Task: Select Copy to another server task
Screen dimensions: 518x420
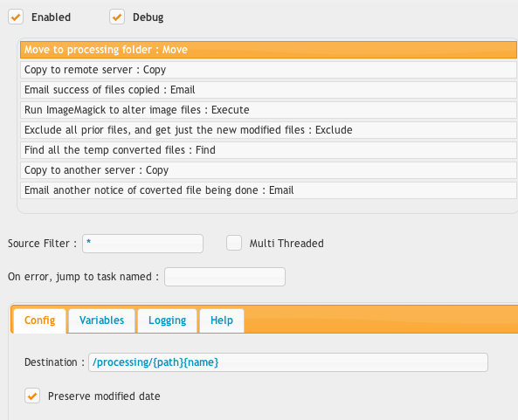Action: (x=268, y=170)
